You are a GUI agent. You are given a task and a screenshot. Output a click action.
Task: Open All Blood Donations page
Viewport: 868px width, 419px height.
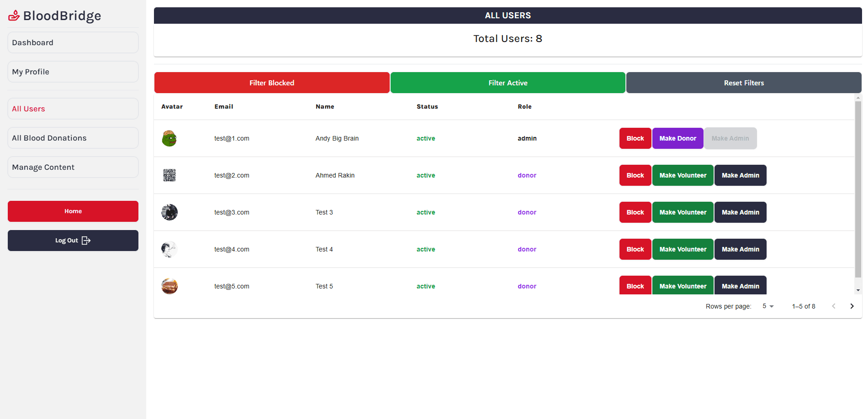(x=73, y=138)
